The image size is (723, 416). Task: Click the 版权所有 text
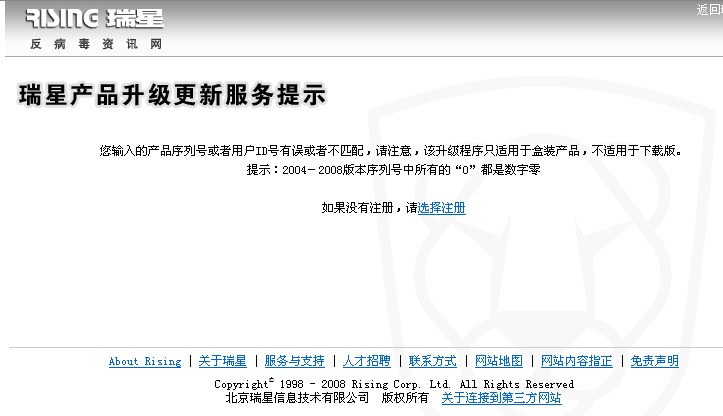point(405,398)
